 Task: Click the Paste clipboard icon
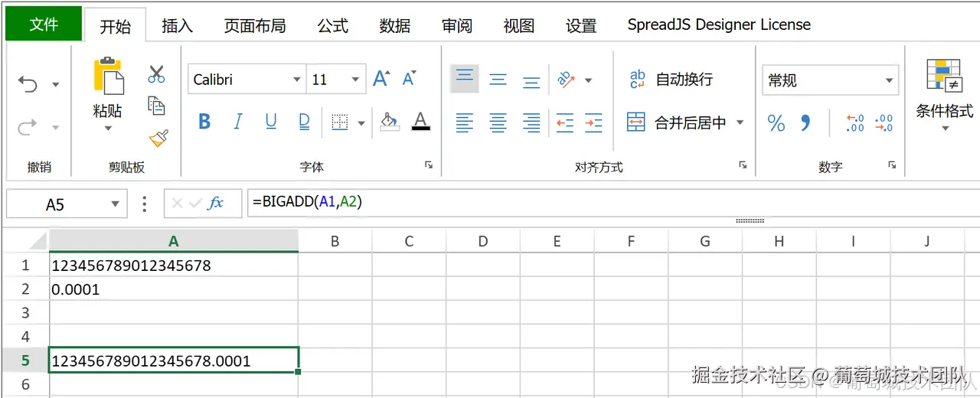pyautogui.click(x=109, y=77)
